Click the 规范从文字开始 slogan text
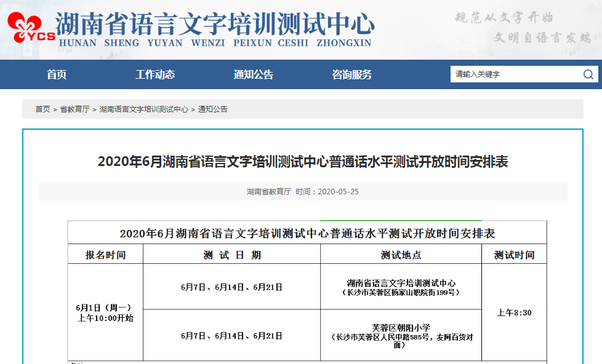 click(x=504, y=19)
